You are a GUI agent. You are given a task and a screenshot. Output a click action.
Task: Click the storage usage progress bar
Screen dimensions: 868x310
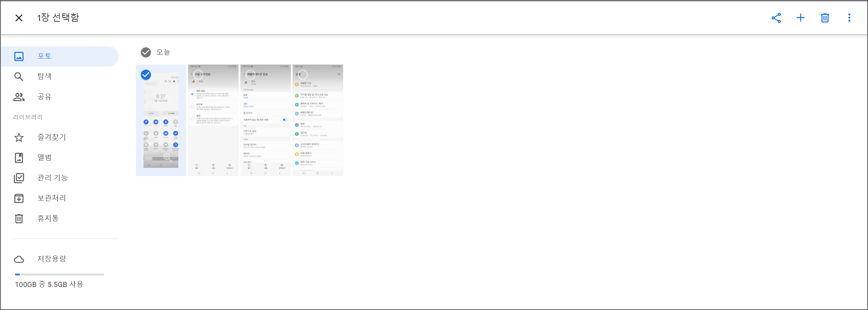pyautogui.click(x=60, y=275)
